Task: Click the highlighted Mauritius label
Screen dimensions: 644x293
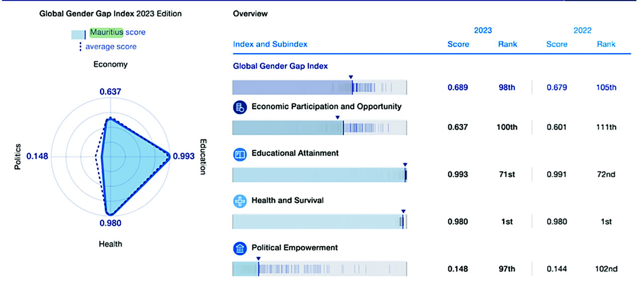Action: coord(106,32)
